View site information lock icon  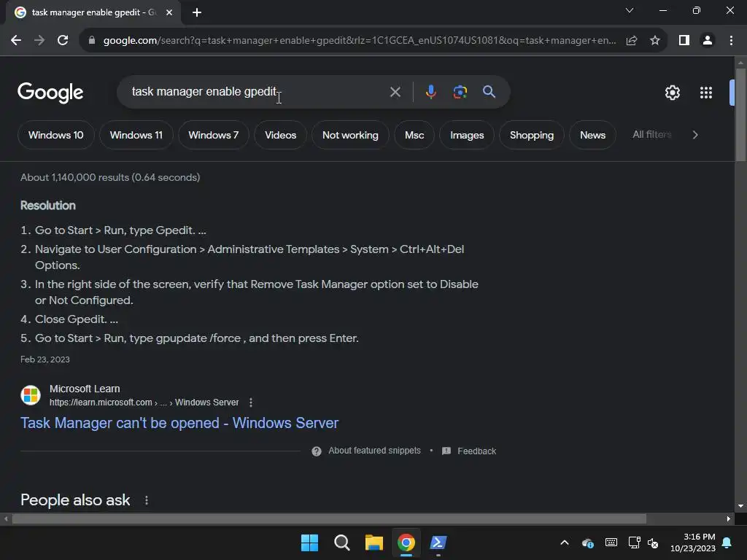92,41
